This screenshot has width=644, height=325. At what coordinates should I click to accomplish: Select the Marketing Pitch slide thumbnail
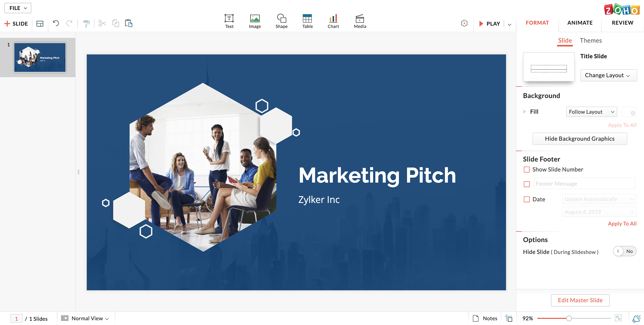[40, 58]
